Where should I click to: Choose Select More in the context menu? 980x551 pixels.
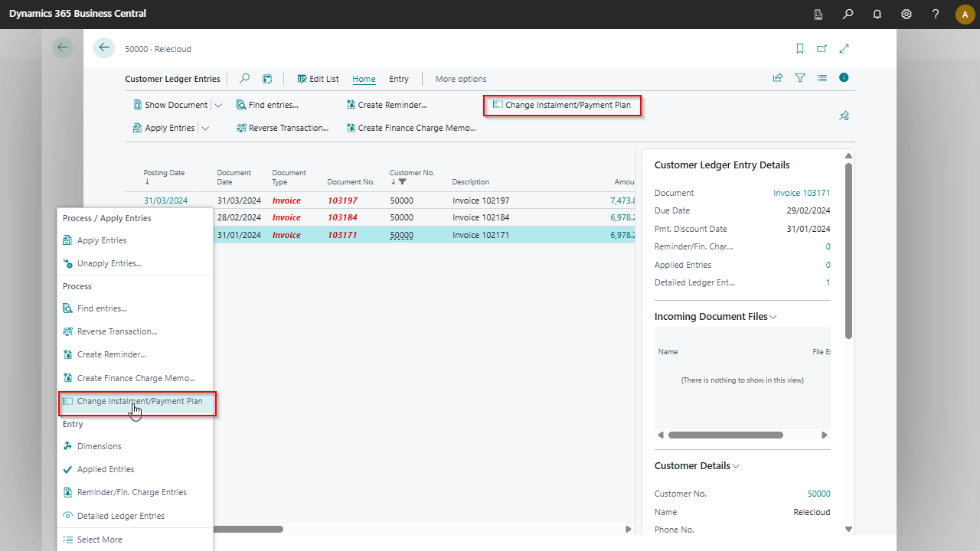(x=135, y=540)
